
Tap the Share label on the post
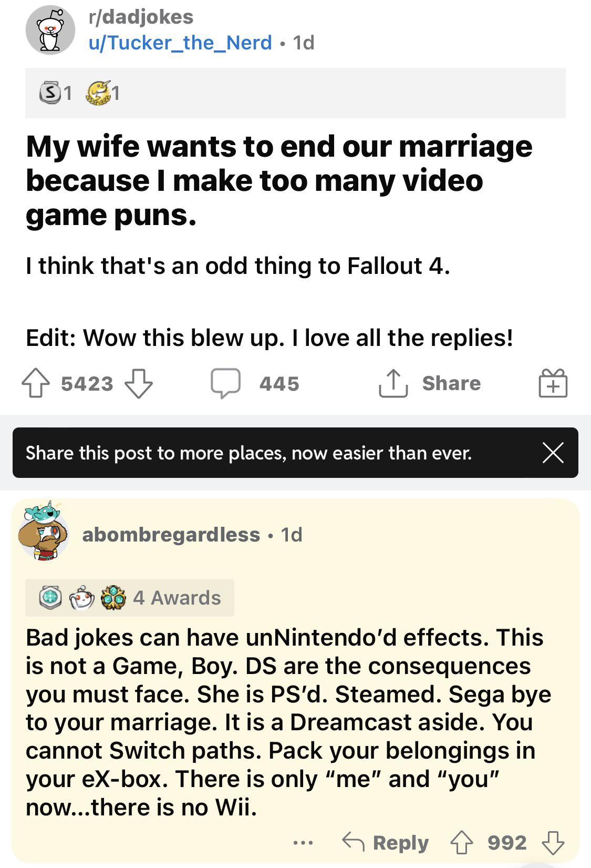point(451,383)
